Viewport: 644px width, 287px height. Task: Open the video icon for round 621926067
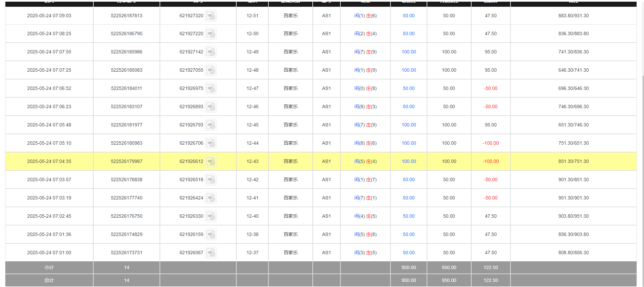click(211, 253)
